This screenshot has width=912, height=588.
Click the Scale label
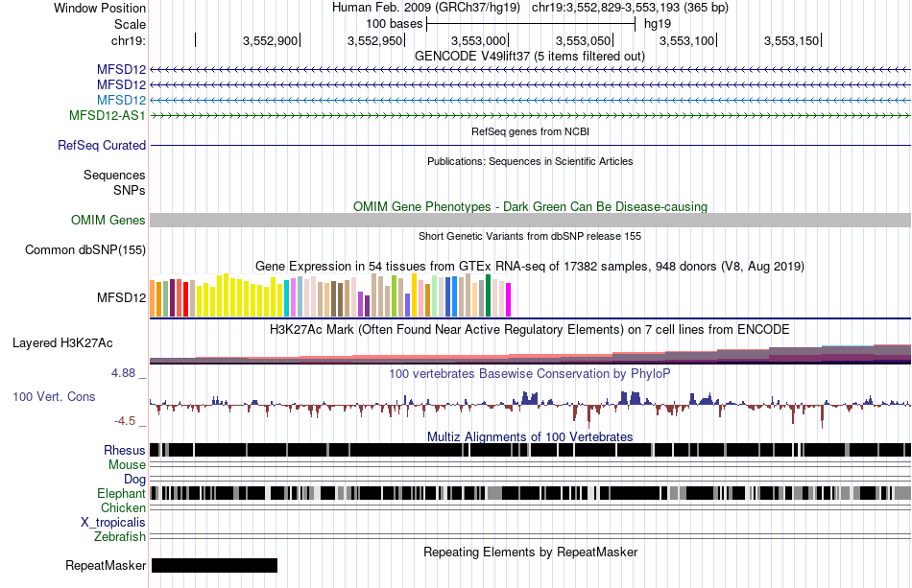pos(130,24)
